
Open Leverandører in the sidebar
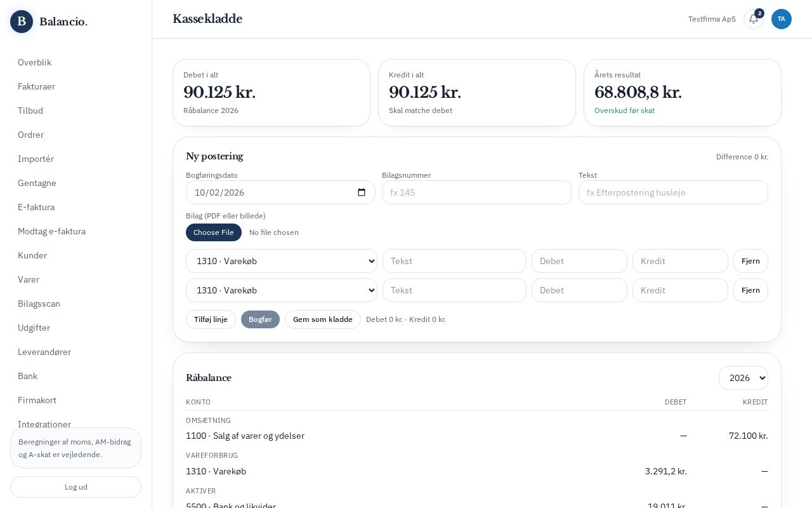point(76,352)
